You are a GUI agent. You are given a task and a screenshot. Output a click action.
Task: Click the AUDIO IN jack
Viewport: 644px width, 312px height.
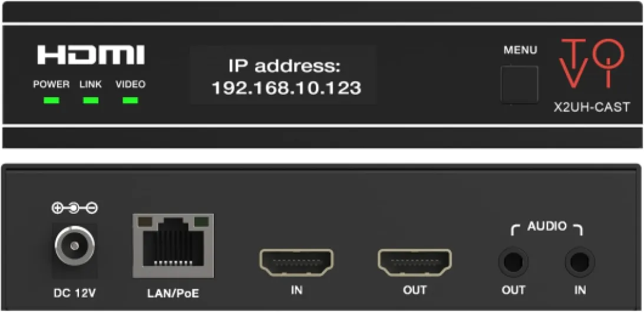(x=580, y=262)
